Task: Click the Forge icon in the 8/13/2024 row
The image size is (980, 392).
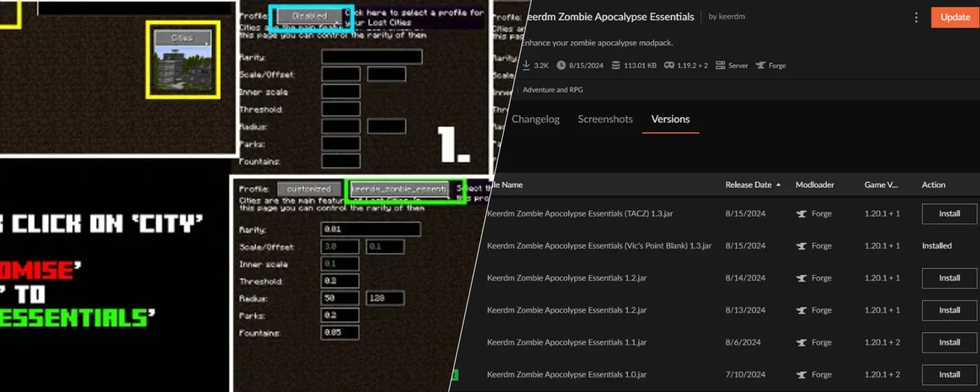Action: (801, 310)
